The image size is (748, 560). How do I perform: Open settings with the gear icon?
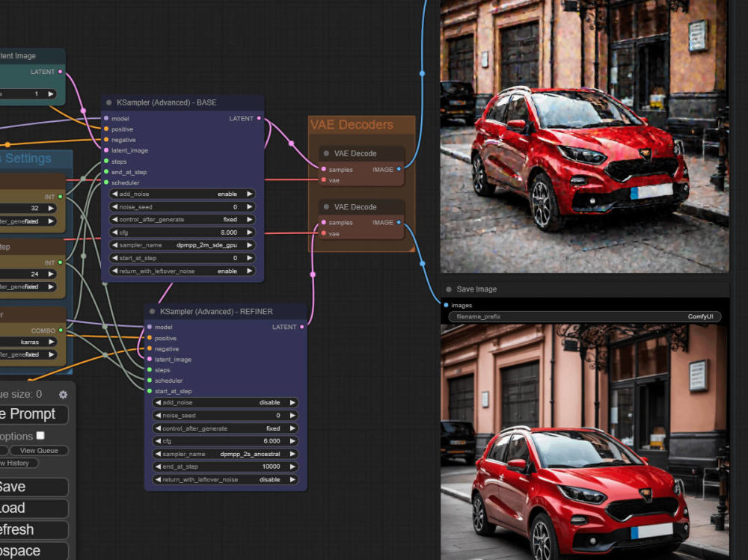click(x=63, y=395)
